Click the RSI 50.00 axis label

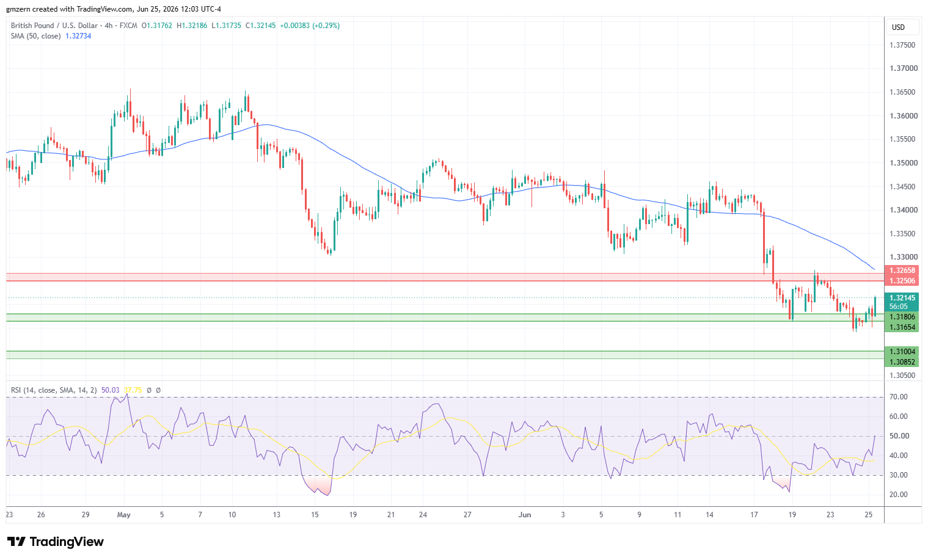(x=899, y=436)
